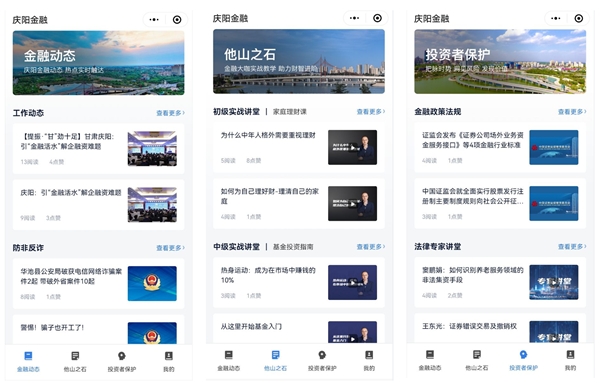Click 查看更多 next to 法律专家讲堂

572,246
